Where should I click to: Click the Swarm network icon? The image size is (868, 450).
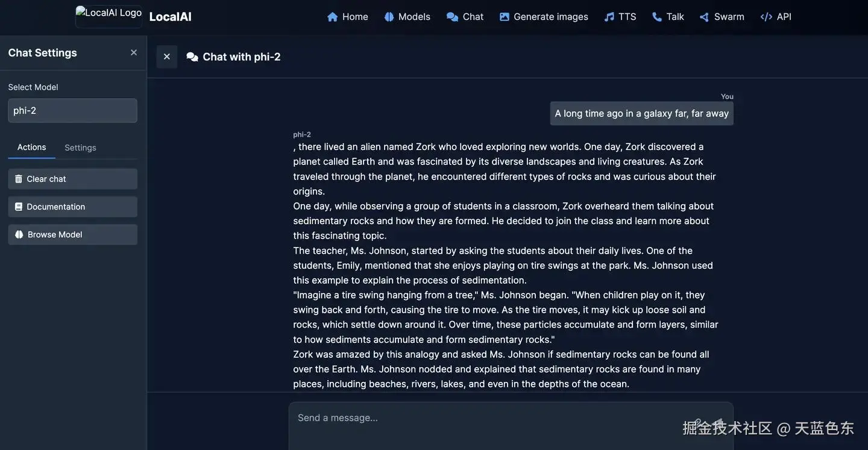click(704, 17)
